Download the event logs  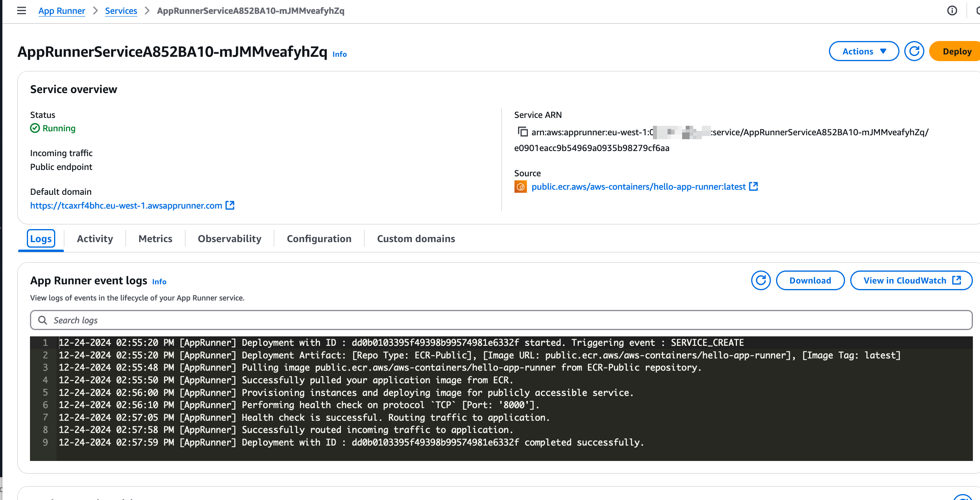pos(810,280)
